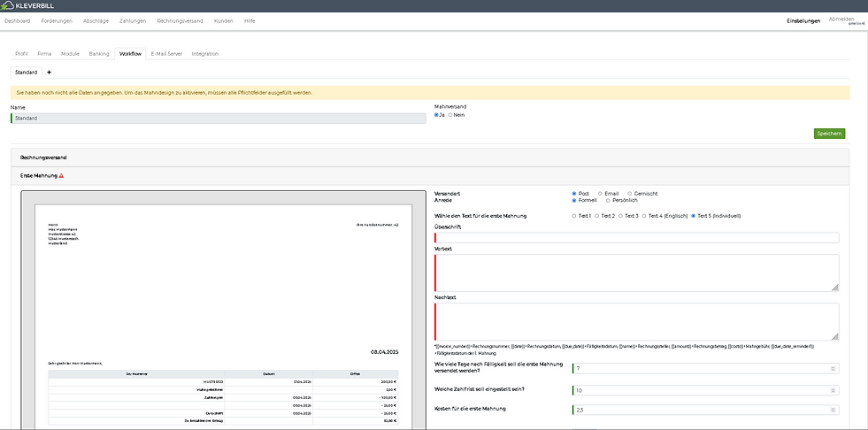The width and height of the screenshot is (868, 430).
Task: Select Gemischt as Versandart
Action: pos(629,194)
